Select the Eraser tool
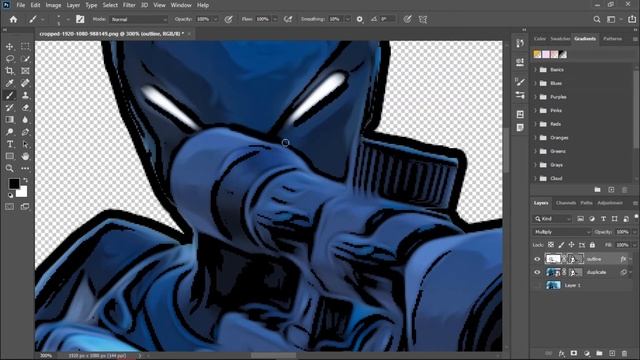 click(25, 108)
